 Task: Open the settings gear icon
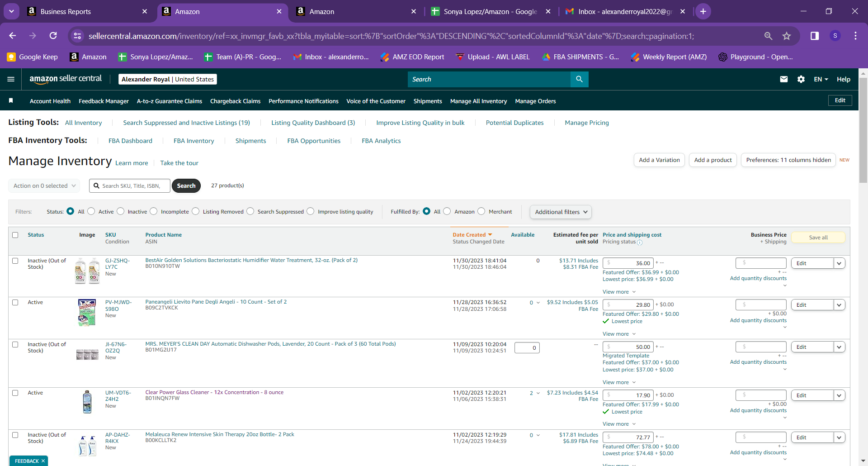click(x=801, y=79)
